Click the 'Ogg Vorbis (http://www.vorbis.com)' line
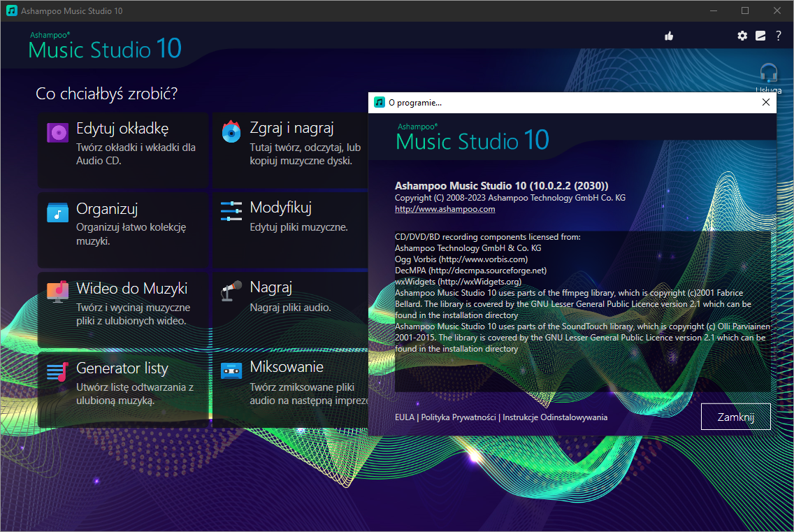794x532 pixels. [461, 259]
